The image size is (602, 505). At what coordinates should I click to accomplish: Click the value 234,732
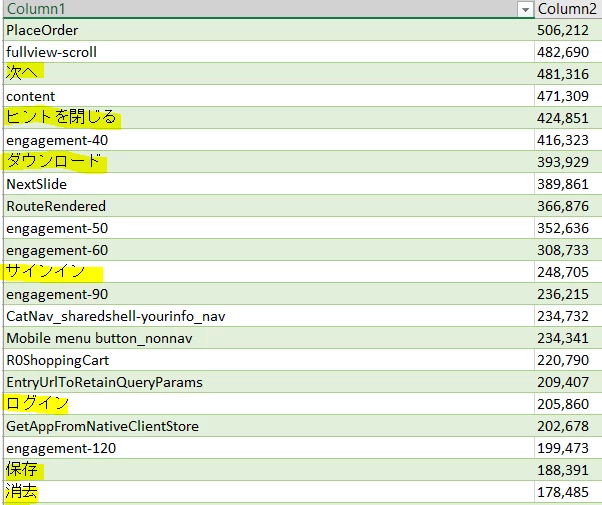[x=562, y=316]
